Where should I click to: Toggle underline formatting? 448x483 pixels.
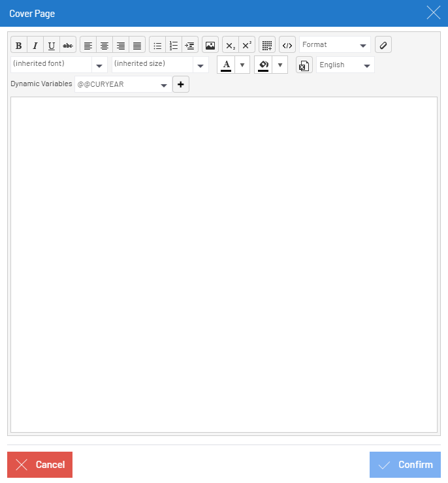coord(52,45)
